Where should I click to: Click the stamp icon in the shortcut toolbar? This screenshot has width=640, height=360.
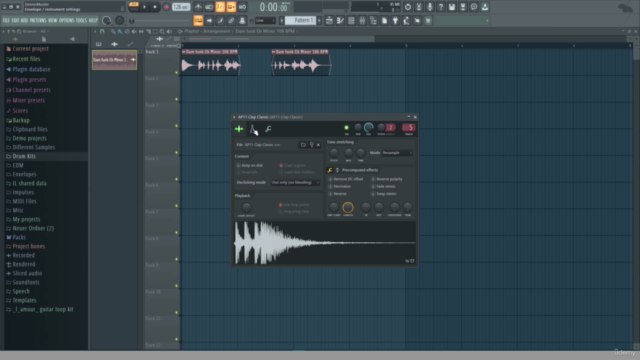coord(242,20)
